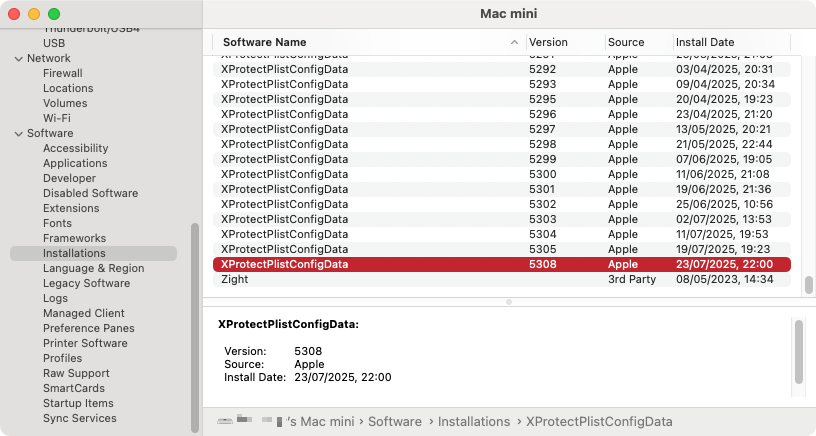816x436 pixels.
Task: Click the 3rd Party source cell
Action: pyautogui.click(x=632, y=279)
